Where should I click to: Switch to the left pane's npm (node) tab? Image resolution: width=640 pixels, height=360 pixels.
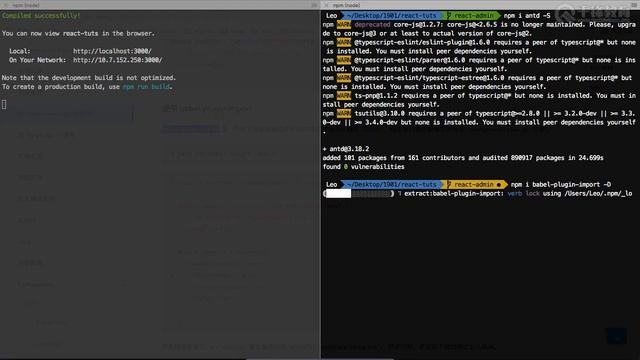pyautogui.click(x=25, y=5)
